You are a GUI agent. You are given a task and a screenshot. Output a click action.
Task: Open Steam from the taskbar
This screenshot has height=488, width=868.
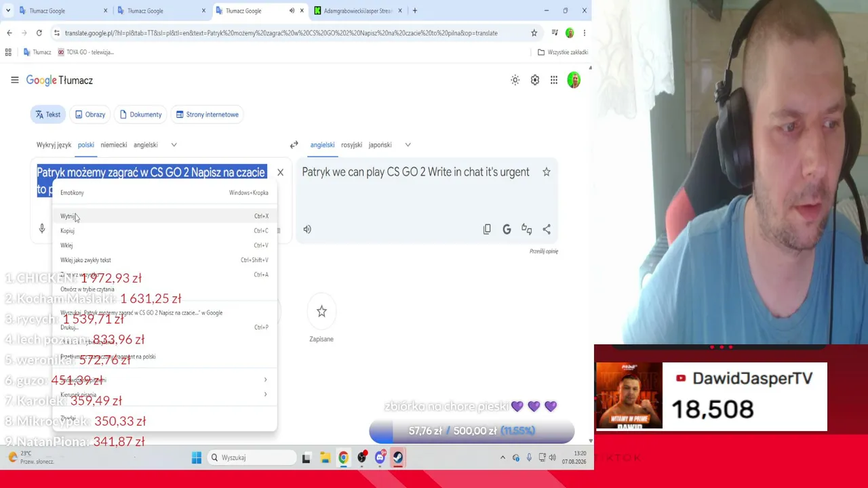[398, 457]
